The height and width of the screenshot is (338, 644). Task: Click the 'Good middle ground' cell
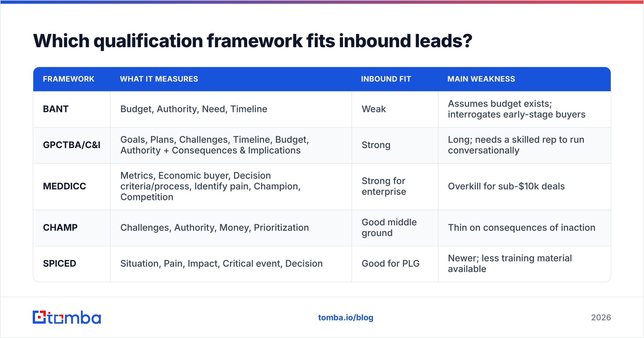coord(395,228)
